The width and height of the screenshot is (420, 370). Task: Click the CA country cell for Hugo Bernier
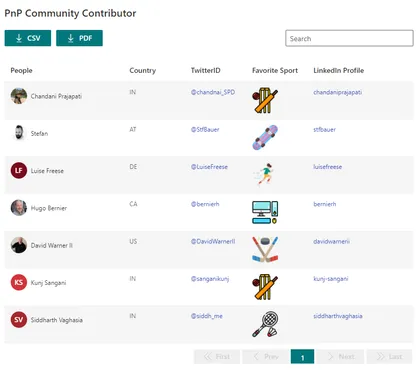(x=133, y=204)
